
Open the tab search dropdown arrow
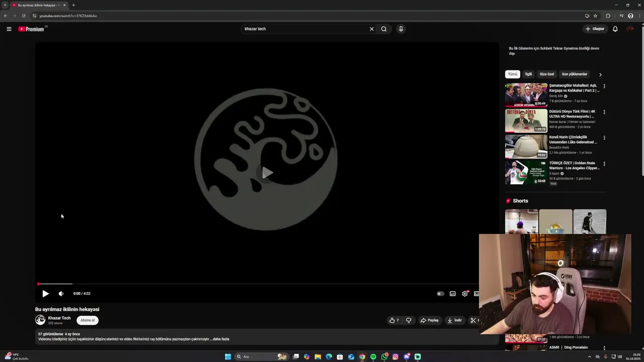pyautogui.click(x=5, y=5)
